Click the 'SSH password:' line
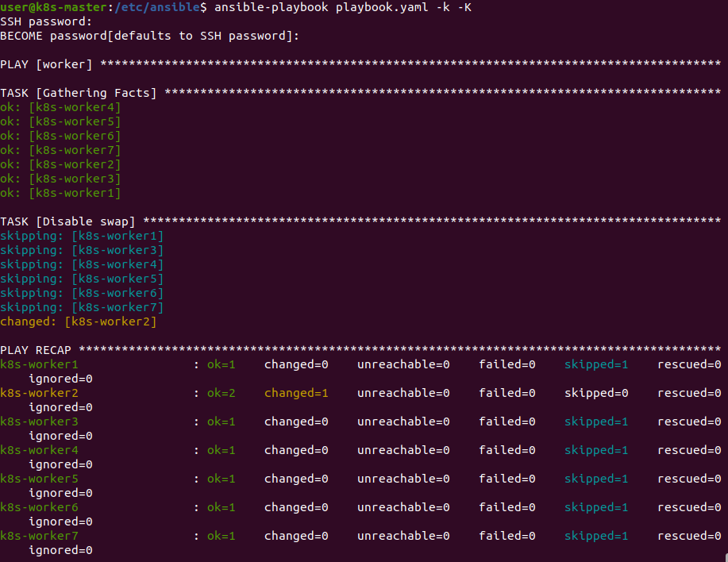This screenshot has height=562, width=728. pos(46,21)
